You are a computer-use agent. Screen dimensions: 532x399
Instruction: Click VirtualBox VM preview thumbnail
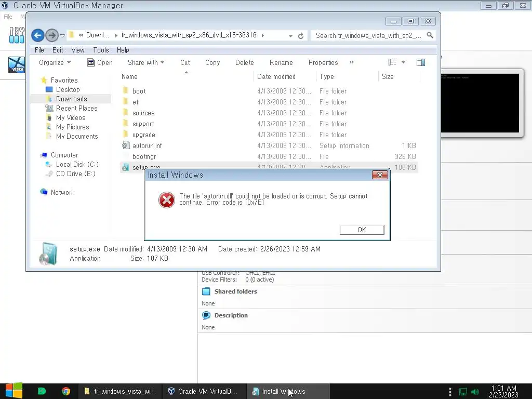click(480, 103)
